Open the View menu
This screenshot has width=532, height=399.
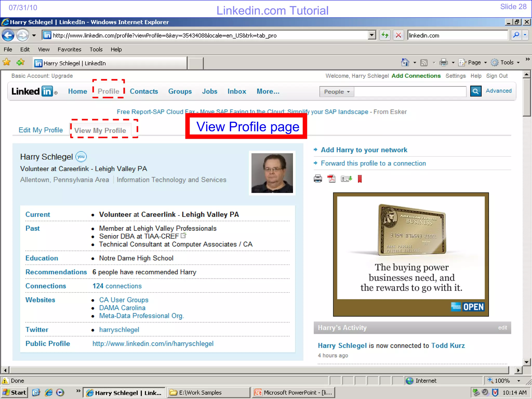pyautogui.click(x=44, y=49)
